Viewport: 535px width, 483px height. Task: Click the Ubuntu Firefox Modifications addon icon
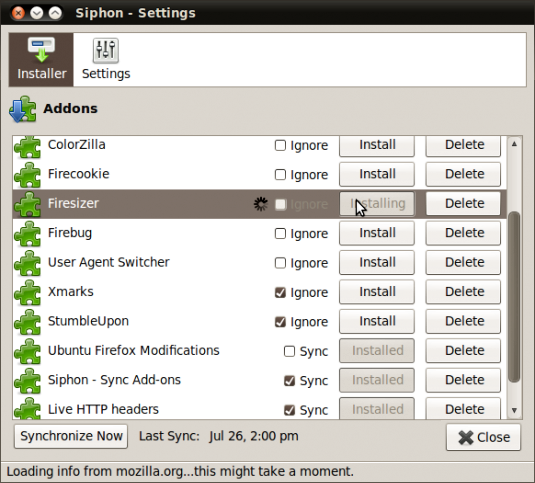pos(27,351)
